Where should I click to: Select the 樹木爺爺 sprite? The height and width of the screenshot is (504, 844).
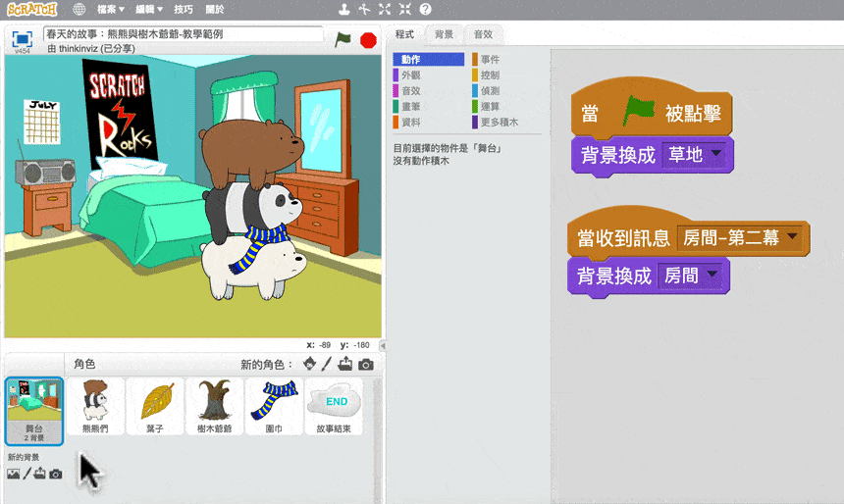[215, 407]
